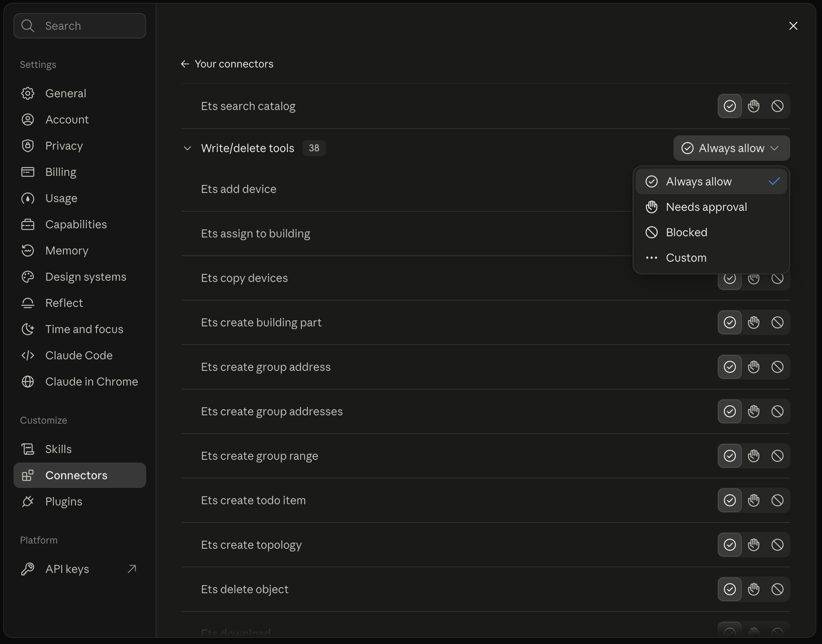Open Memory settings

[x=80, y=251]
